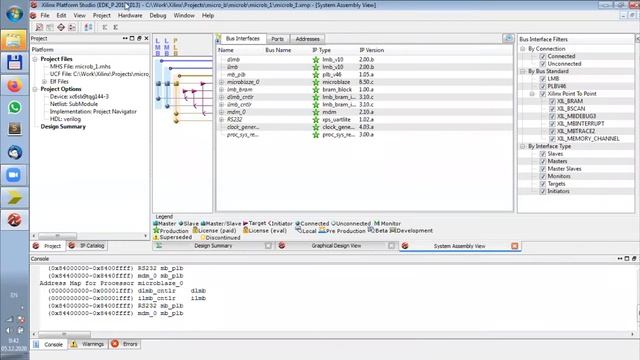Switch to the Ports tab
Viewport: 640px width, 360px height.
coord(277,39)
